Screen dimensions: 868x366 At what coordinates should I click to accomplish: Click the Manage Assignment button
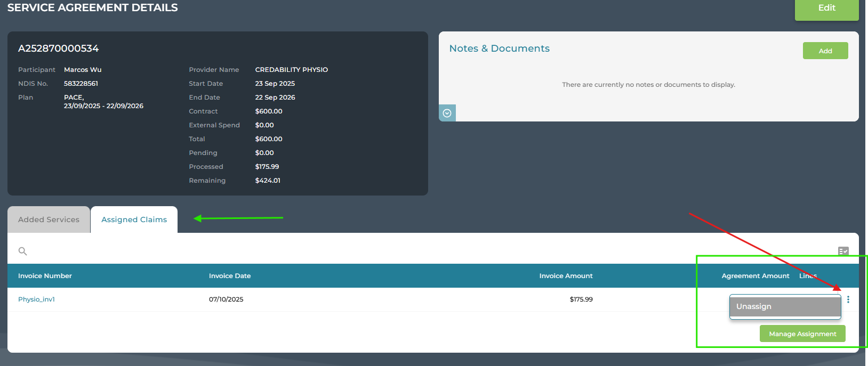802,334
